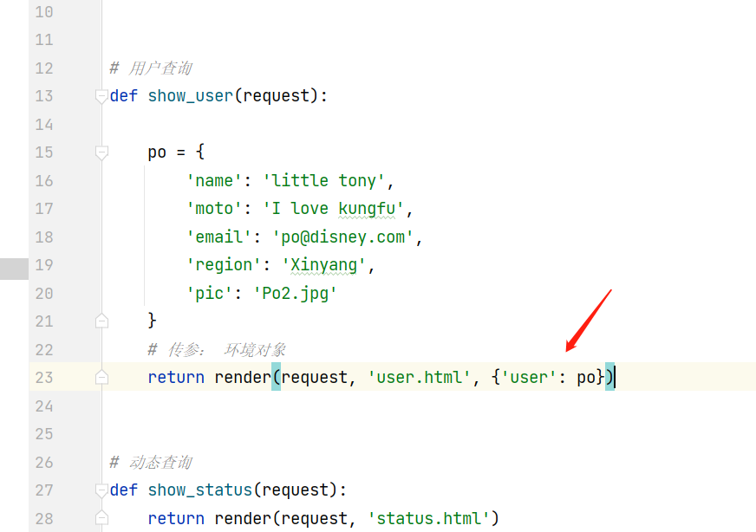The height and width of the screenshot is (532, 756).
Task: Click the 'user.html' template string
Action: click(x=419, y=377)
